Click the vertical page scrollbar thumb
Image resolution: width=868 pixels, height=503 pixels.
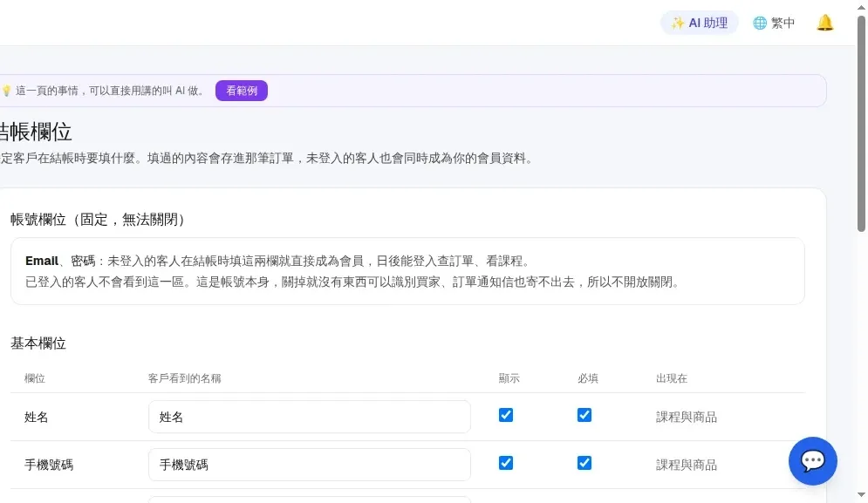click(x=861, y=123)
